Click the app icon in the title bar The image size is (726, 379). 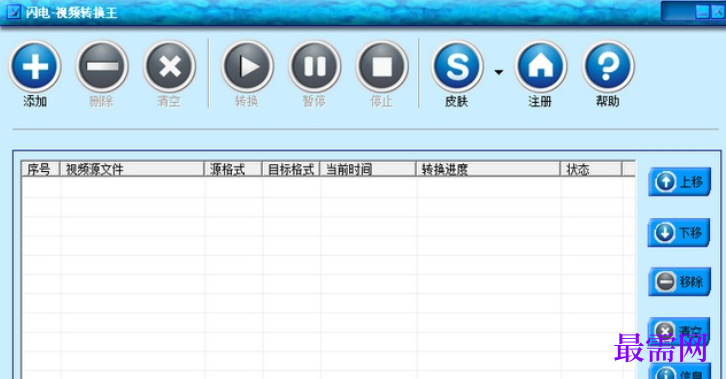(x=13, y=12)
